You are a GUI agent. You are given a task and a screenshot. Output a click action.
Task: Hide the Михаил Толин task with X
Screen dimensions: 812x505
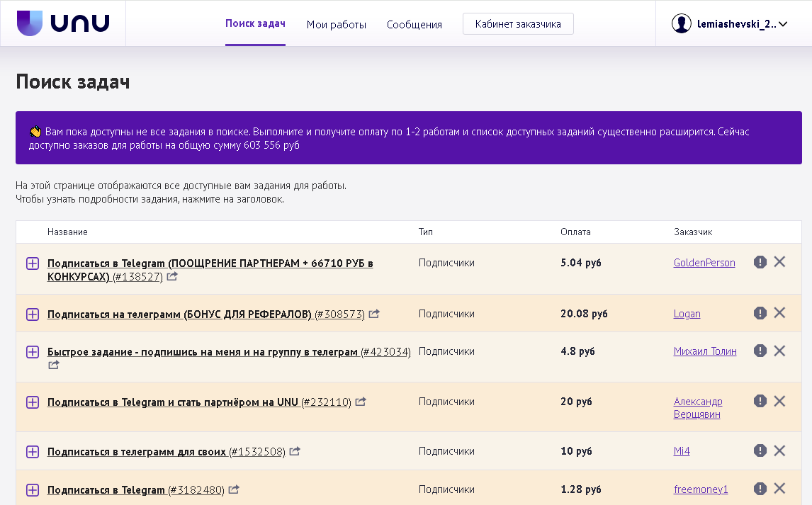point(779,351)
